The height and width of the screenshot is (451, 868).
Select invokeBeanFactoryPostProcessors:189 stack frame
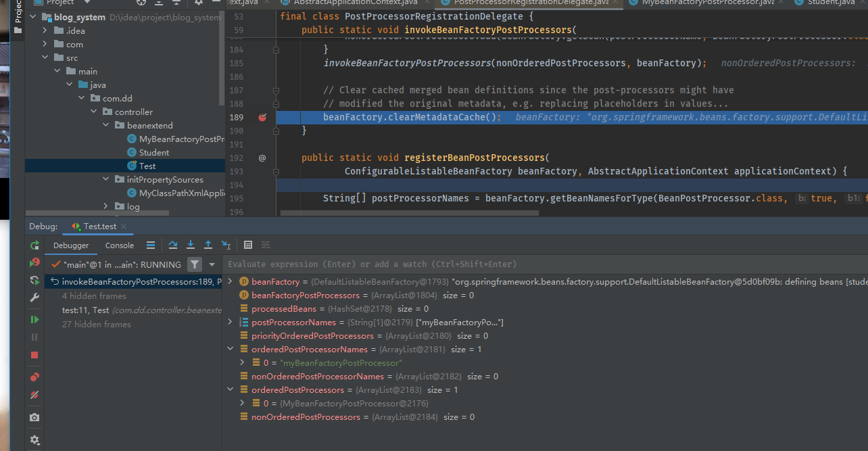(x=134, y=282)
